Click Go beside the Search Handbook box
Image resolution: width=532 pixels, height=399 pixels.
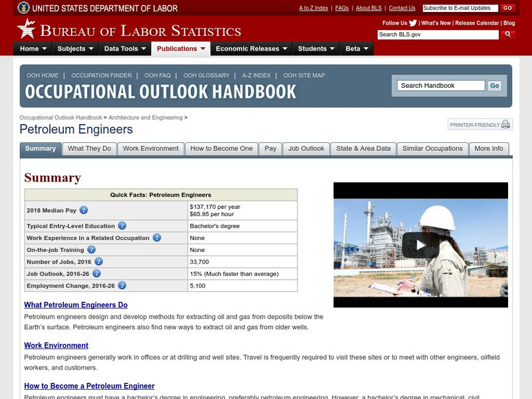493,86
